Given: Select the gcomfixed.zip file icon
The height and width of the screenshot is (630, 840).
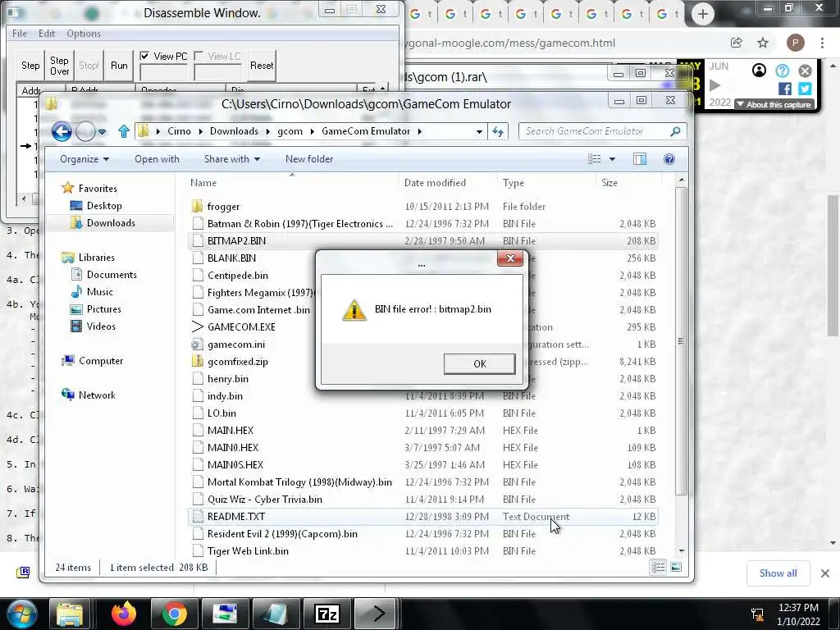Looking at the screenshot, I should tap(197, 361).
